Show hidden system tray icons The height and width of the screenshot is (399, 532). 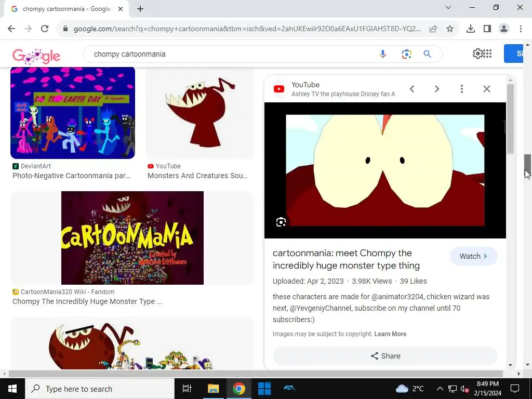click(440, 389)
